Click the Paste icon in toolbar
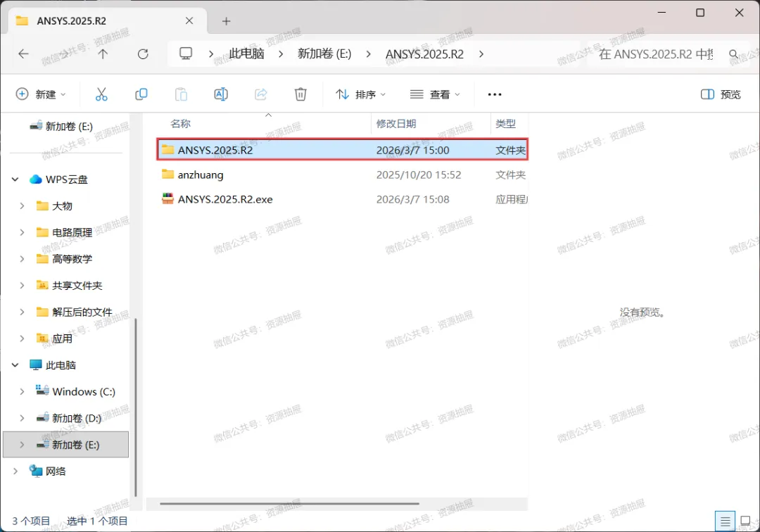760x532 pixels. pyautogui.click(x=182, y=94)
